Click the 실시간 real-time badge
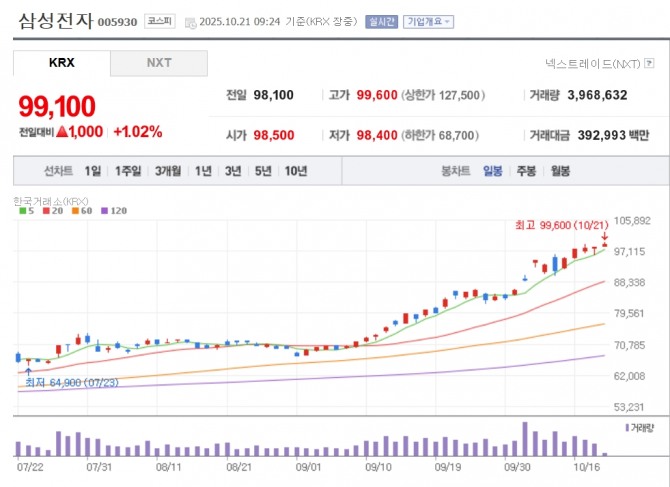Viewport: 670px width, 487px height. coord(380,21)
